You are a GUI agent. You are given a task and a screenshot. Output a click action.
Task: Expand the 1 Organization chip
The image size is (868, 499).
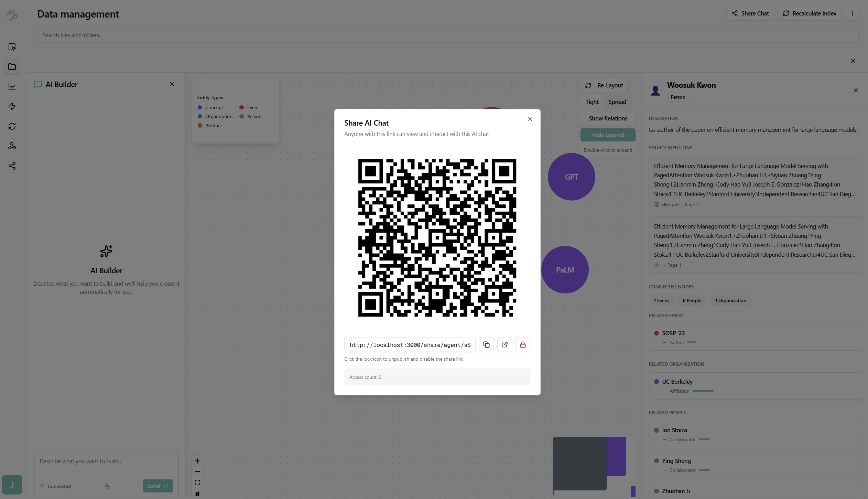point(730,300)
